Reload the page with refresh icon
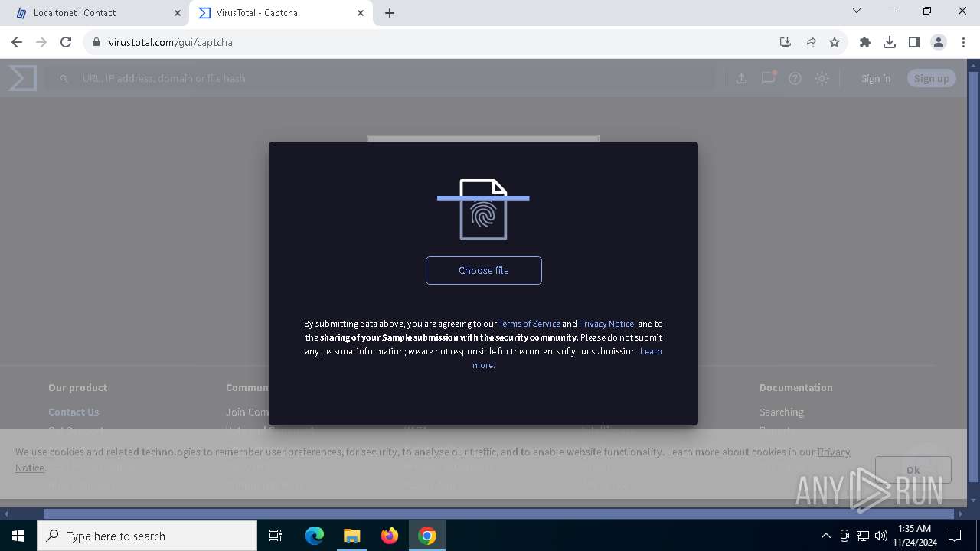 [x=66, y=42]
